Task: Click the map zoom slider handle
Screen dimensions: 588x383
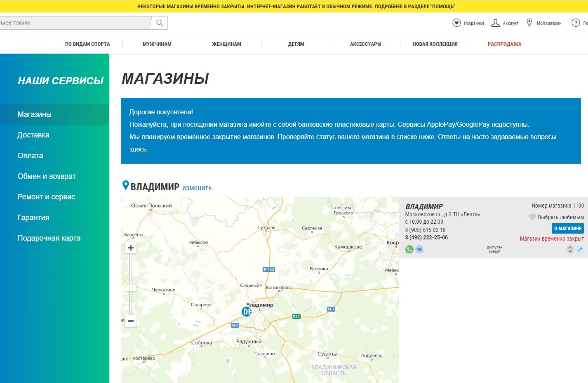Action: pyautogui.click(x=131, y=288)
